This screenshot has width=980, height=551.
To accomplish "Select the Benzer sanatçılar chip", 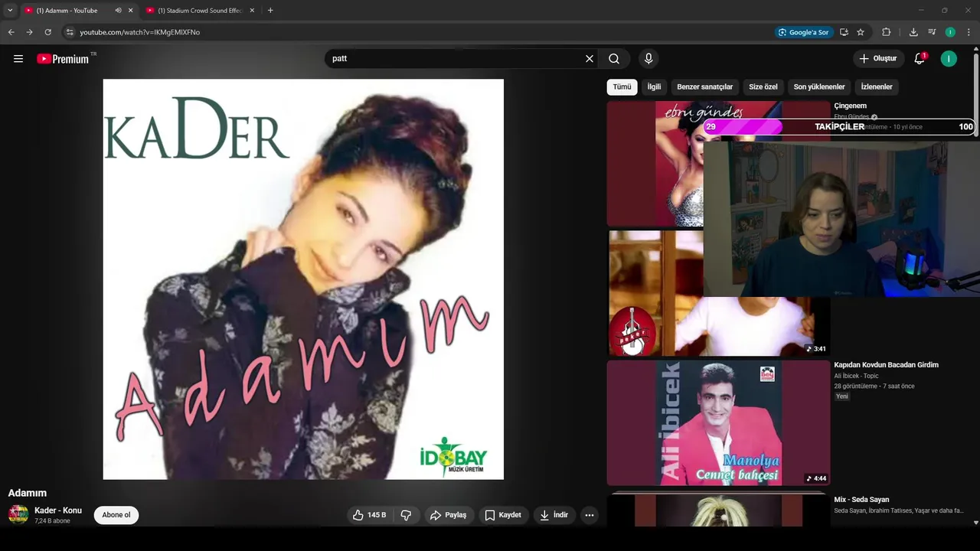I will click(704, 87).
